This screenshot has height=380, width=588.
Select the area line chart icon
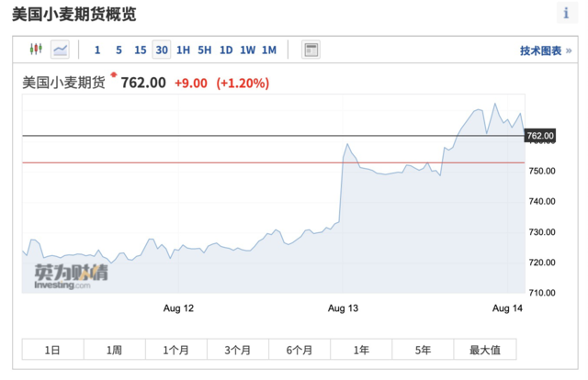[60, 50]
